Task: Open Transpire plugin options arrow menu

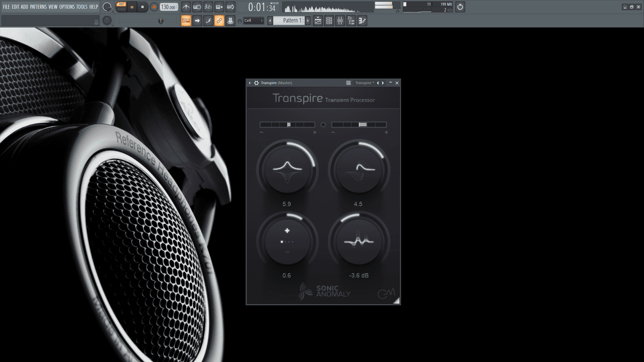Action: (250, 83)
